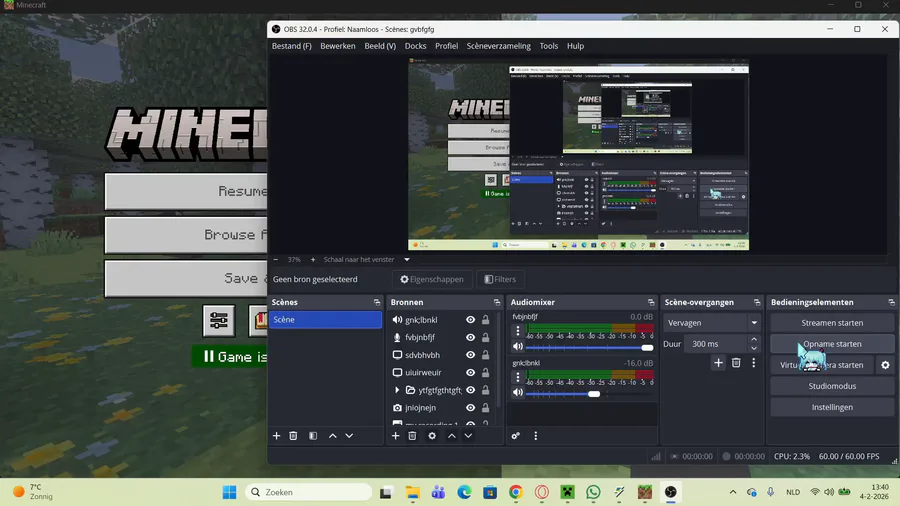The height and width of the screenshot is (506, 900).
Task: Open the Vervagen transition dropdown
Action: [712, 323]
